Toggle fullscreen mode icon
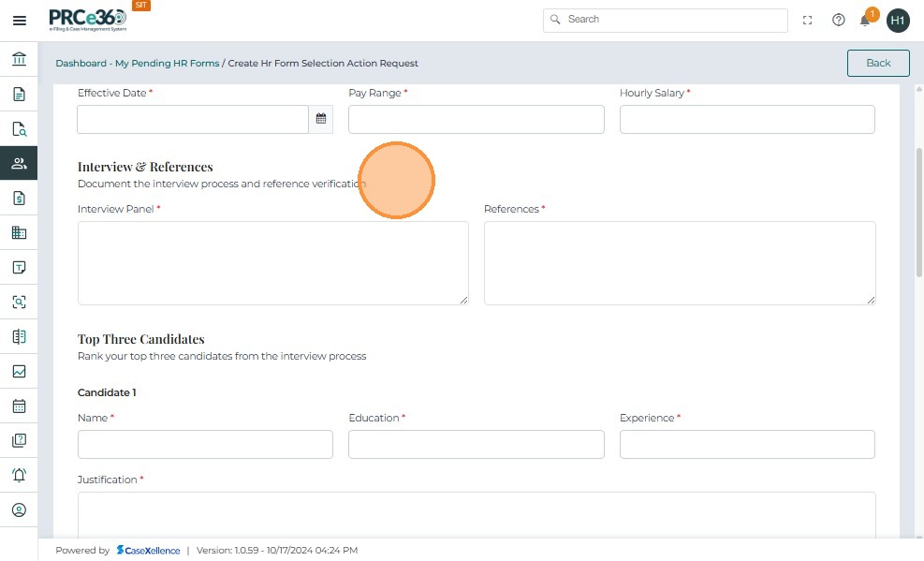The height and width of the screenshot is (561, 924). [808, 20]
